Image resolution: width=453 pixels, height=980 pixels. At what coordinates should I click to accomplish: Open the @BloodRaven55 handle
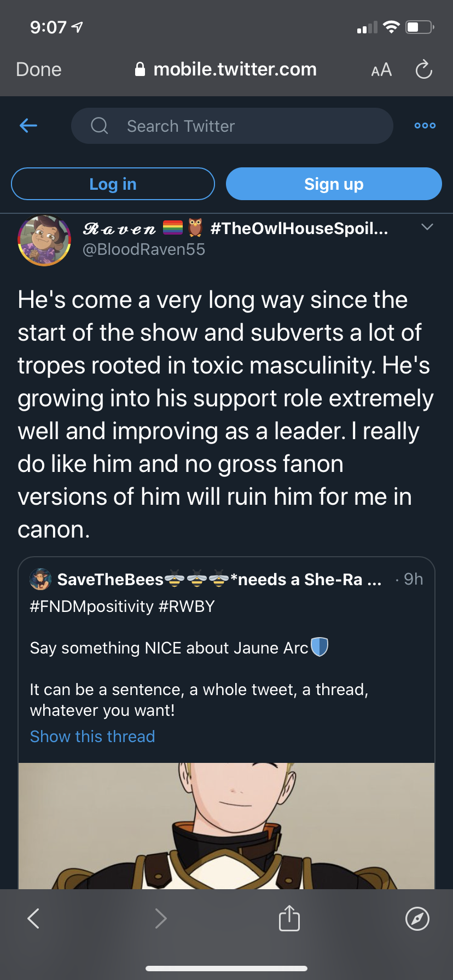pos(144,249)
